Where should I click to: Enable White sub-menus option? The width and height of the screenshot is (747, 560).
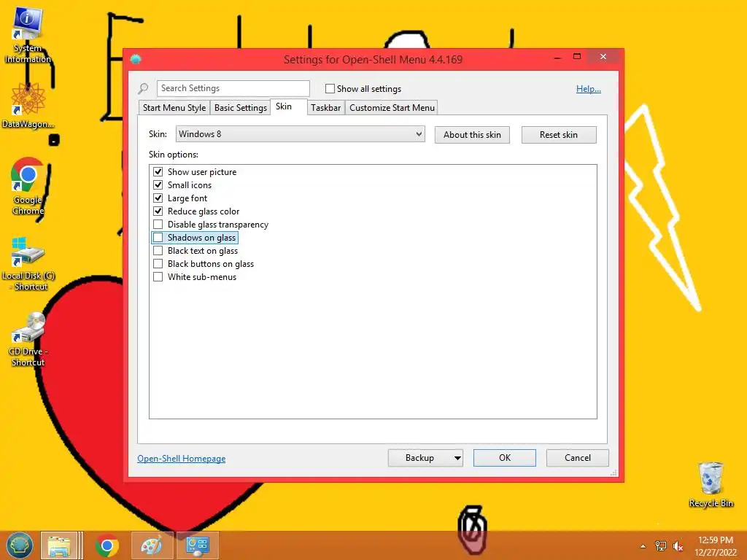(158, 276)
